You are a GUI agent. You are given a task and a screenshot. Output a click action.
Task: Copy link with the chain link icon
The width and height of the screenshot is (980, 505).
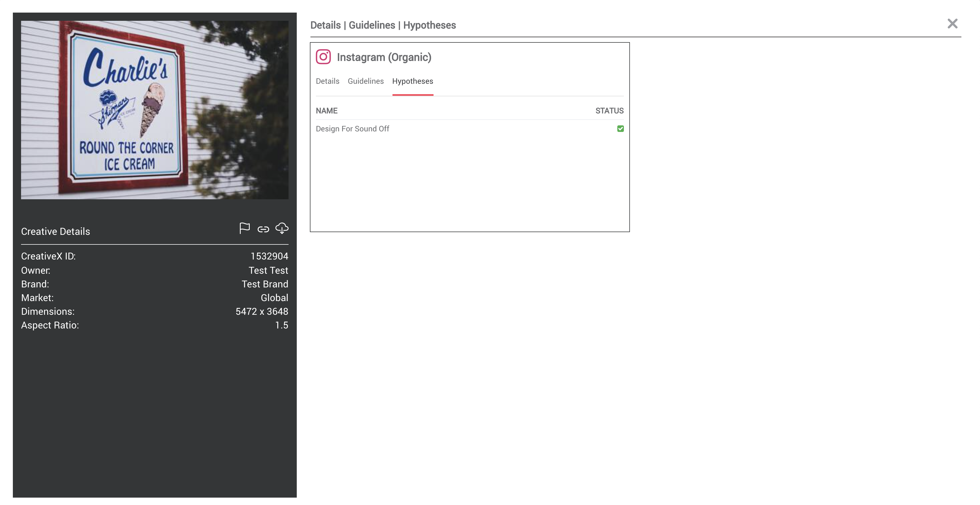pyautogui.click(x=263, y=229)
